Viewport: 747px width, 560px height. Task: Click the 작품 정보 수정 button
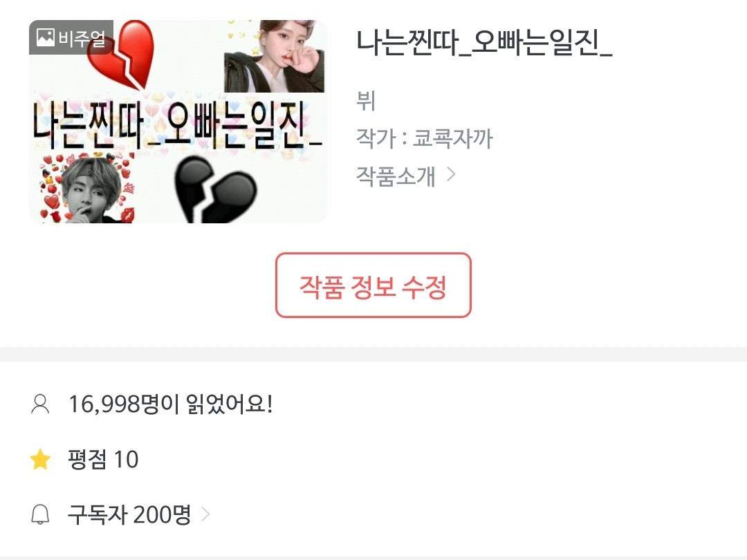(373, 286)
